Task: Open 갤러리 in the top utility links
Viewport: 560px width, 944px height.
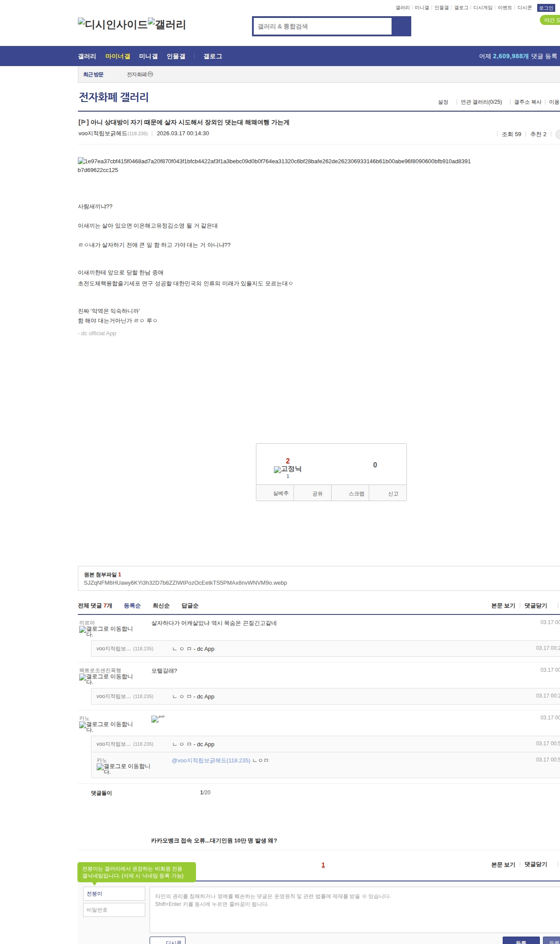Action: coord(402,8)
